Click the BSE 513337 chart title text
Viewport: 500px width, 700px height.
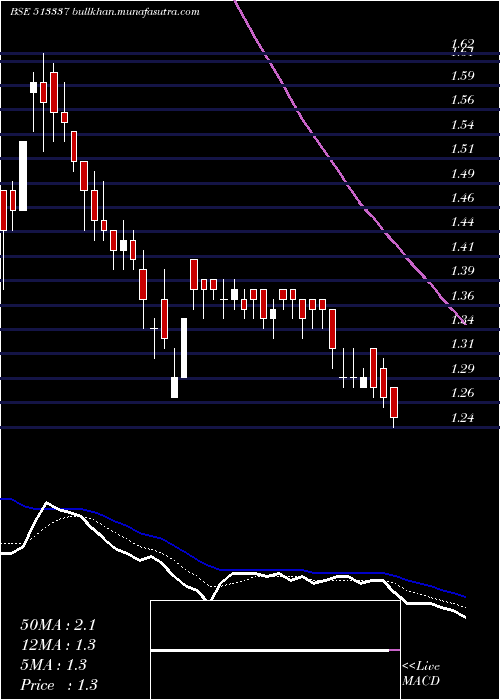click(x=104, y=12)
